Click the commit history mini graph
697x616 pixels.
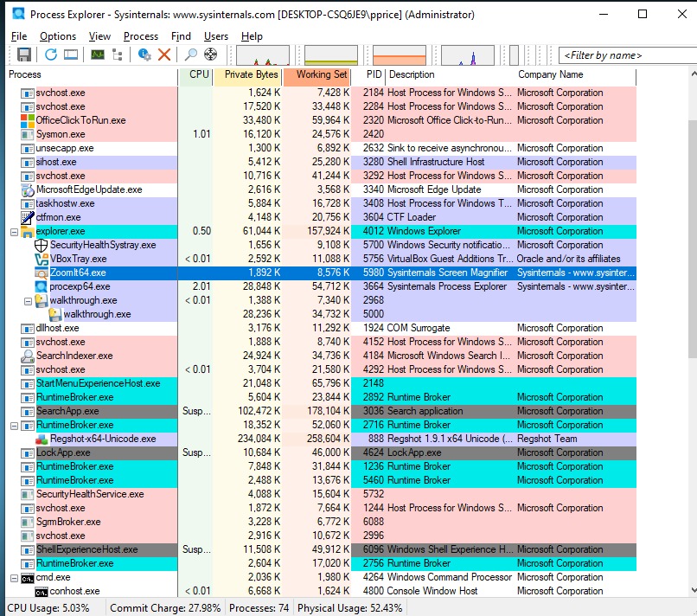point(330,55)
